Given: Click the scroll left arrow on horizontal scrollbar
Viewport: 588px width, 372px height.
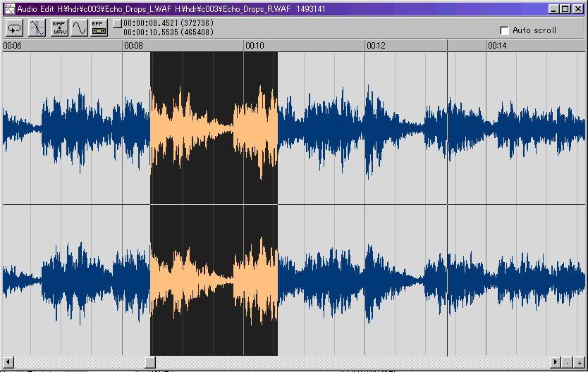Looking at the screenshot, I should pyautogui.click(x=8, y=362).
